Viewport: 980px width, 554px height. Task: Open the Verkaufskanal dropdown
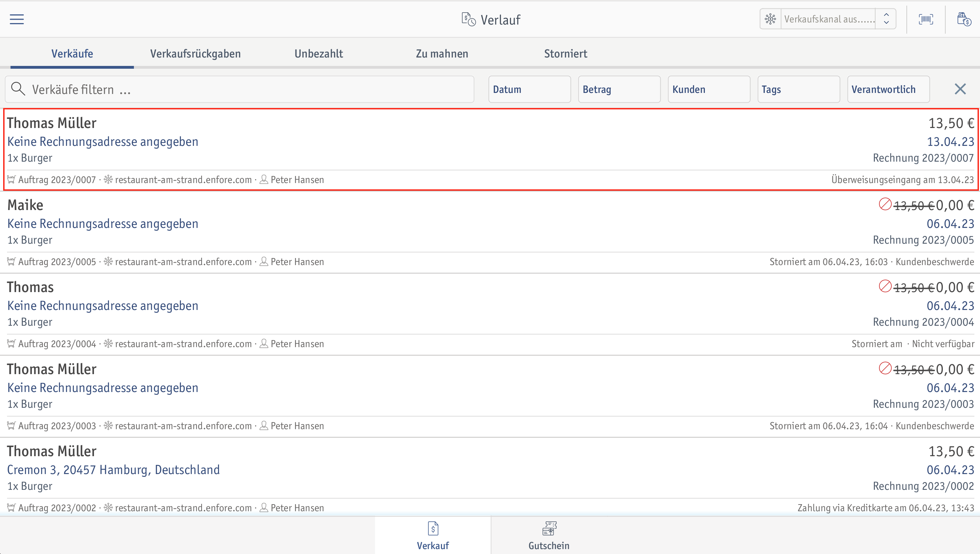coord(828,19)
